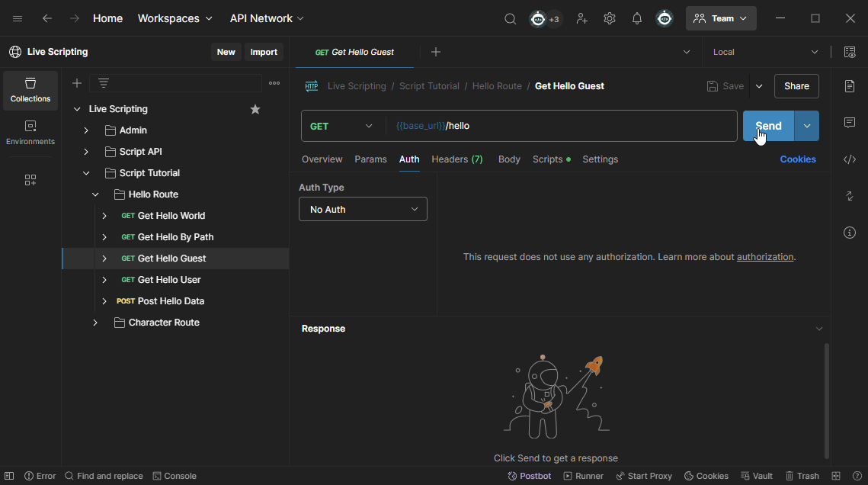868x485 pixels.
Task: Switch to the Settings tab
Action: pyautogui.click(x=600, y=159)
